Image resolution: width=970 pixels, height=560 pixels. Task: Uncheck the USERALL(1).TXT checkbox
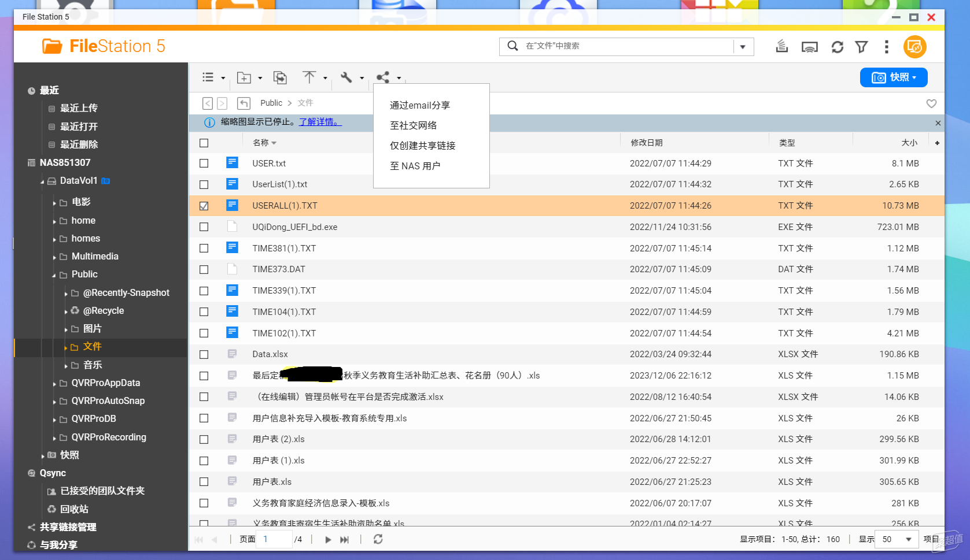tap(204, 206)
